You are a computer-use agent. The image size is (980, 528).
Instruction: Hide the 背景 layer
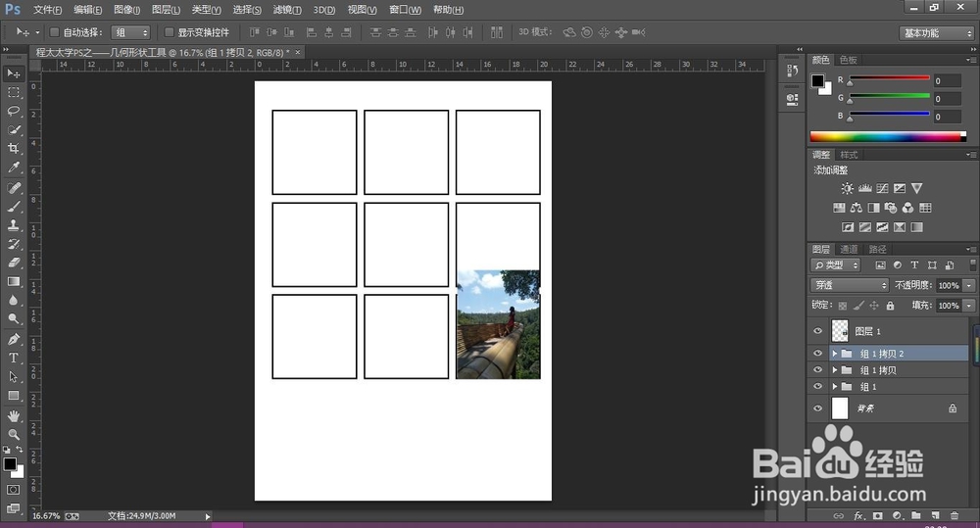click(817, 408)
